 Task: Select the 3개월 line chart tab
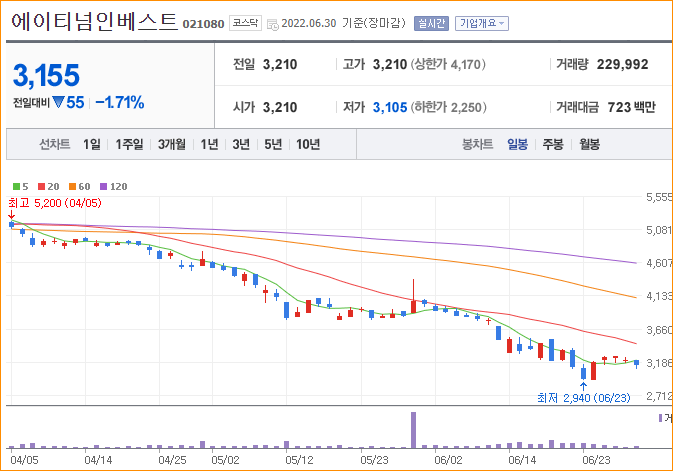[x=172, y=144]
